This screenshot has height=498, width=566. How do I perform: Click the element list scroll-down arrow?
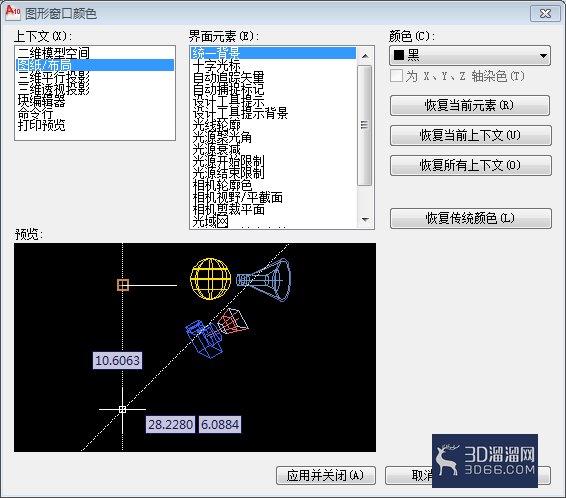(x=365, y=219)
